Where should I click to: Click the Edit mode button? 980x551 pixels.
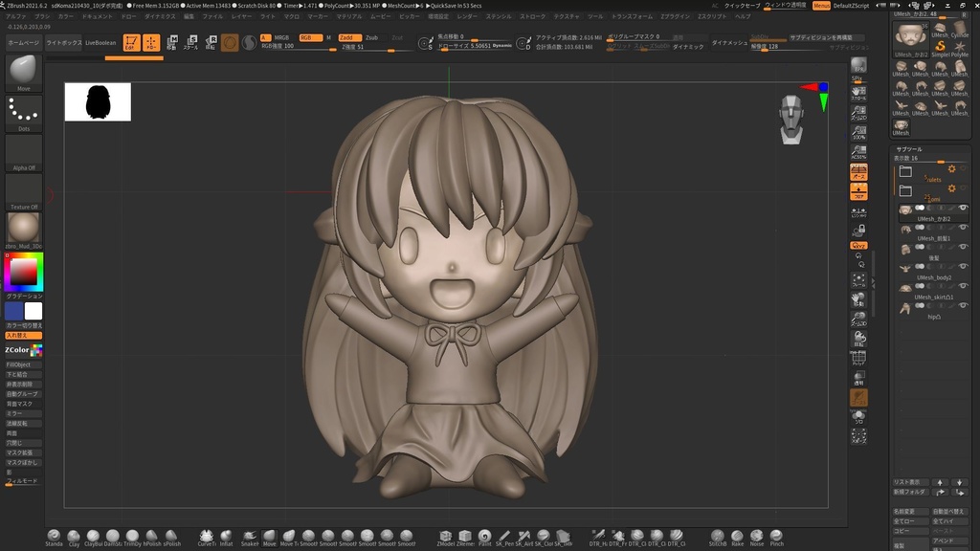tap(131, 42)
